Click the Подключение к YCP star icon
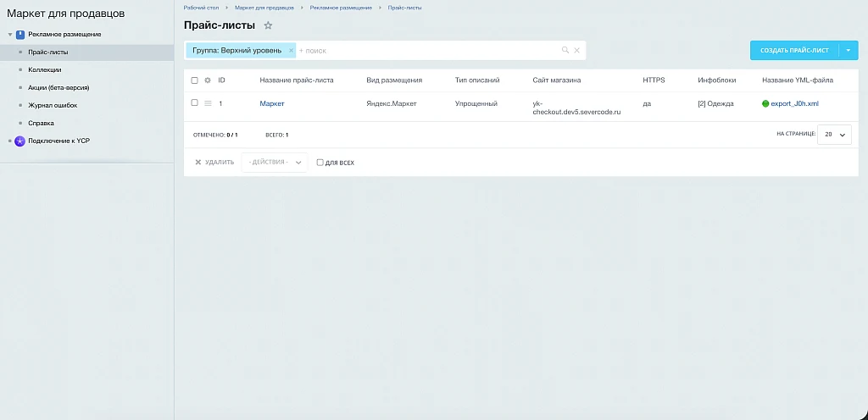This screenshot has width=868, height=420. (x=20, y=141)
